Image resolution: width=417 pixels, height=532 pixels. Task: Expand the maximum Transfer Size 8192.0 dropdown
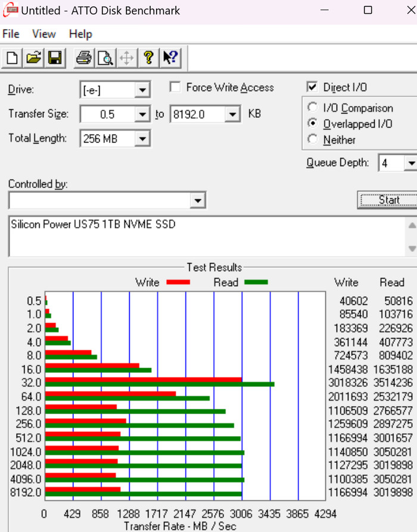click(x=233, y=114)
